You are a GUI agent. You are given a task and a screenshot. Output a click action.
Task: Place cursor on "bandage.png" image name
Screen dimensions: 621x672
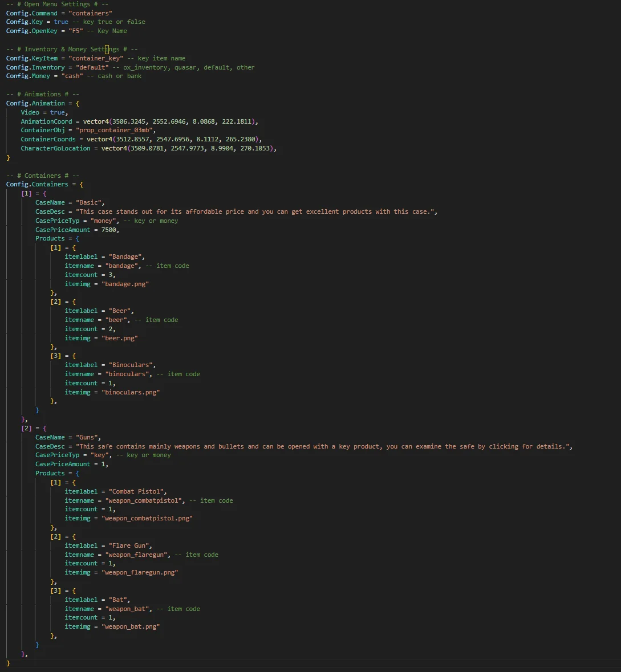pyautogui.click(x=125, y=284)
